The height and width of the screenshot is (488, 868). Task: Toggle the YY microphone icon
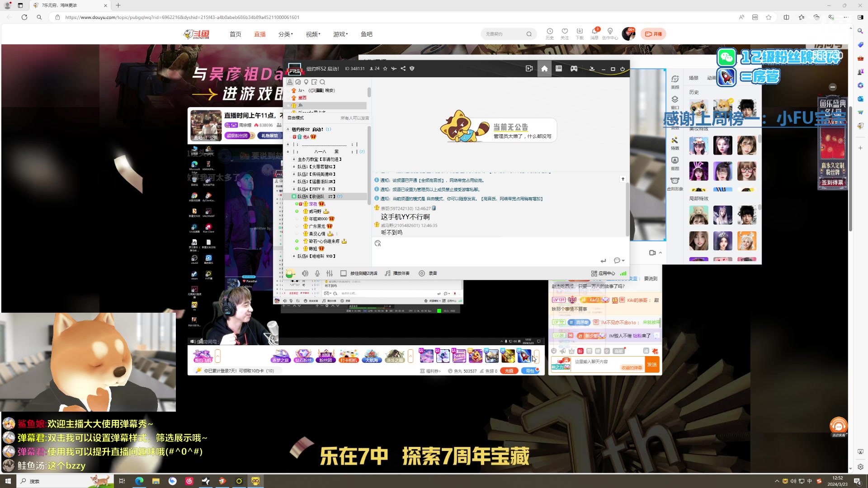tap(317, 273)
